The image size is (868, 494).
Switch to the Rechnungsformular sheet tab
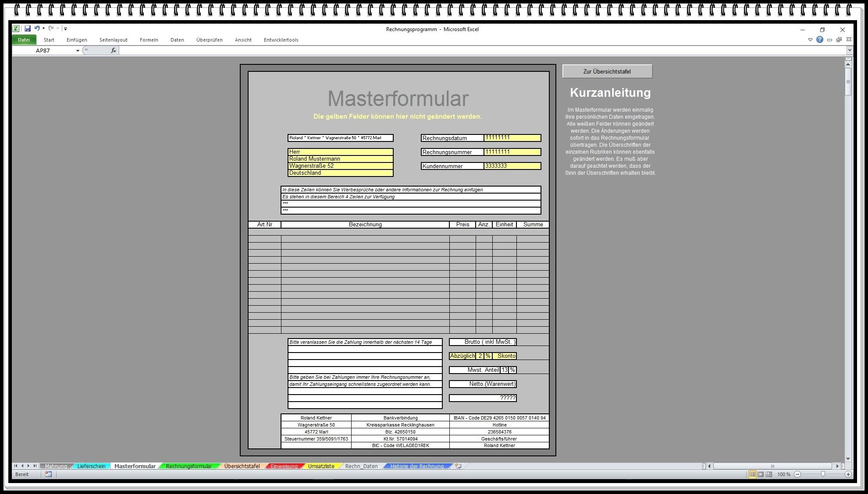click(189, 466)
